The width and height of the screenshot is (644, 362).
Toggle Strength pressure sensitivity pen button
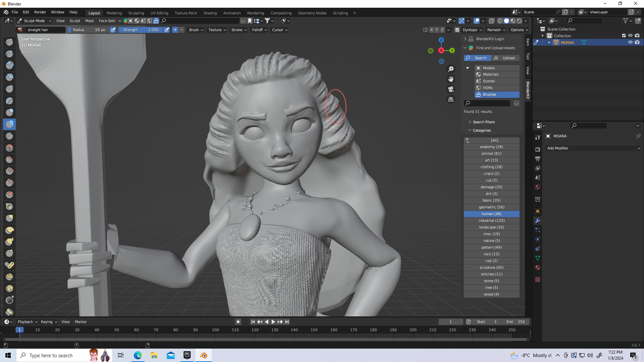167,30
